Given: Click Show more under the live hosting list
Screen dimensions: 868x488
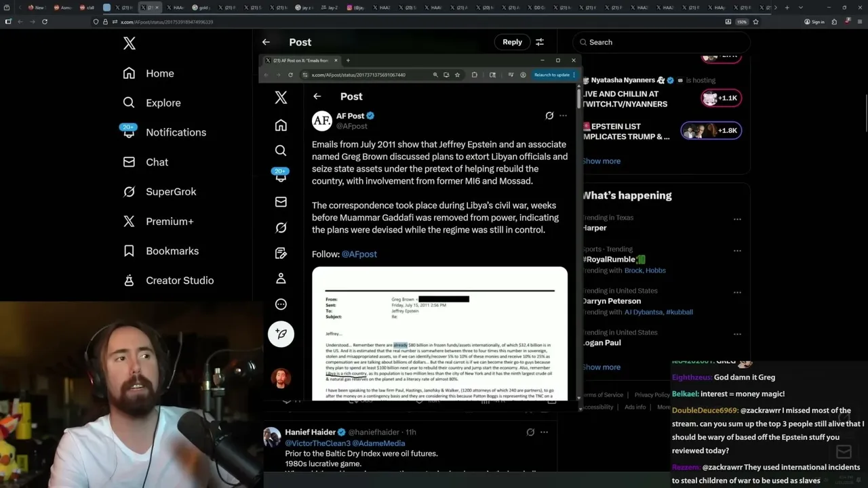Looking at the screenshot, I should click(x=601, y=161).
